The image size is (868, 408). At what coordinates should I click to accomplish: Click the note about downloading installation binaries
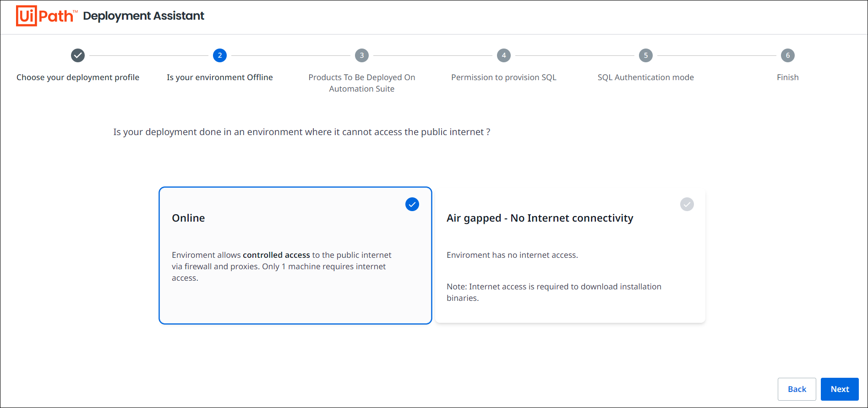554,292
